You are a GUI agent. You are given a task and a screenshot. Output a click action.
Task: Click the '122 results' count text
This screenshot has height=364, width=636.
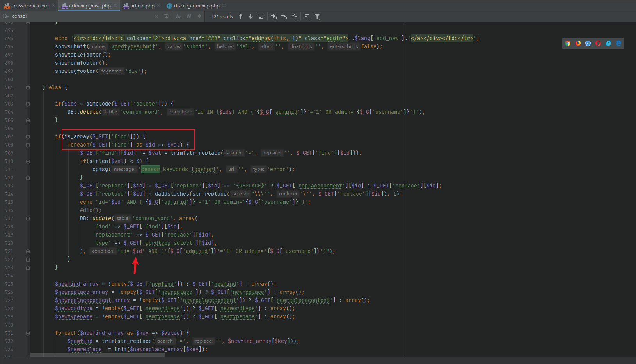pos(222,17)
